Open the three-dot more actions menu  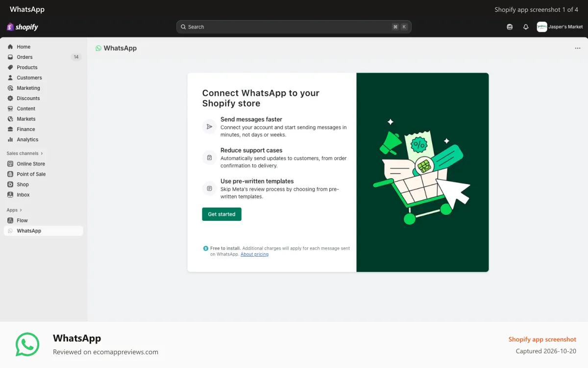pyautogui.click(x=578, y=48)
